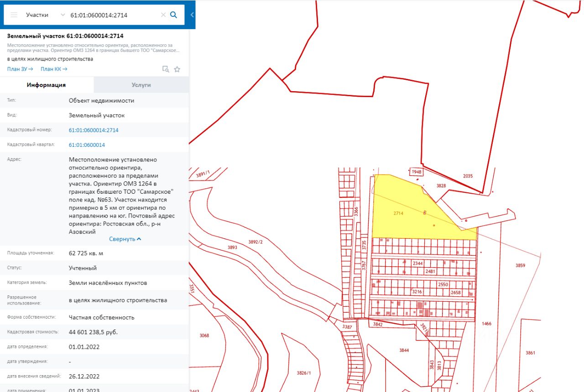
Task: Click permitted use value in details table
Action: click(118, 300)
